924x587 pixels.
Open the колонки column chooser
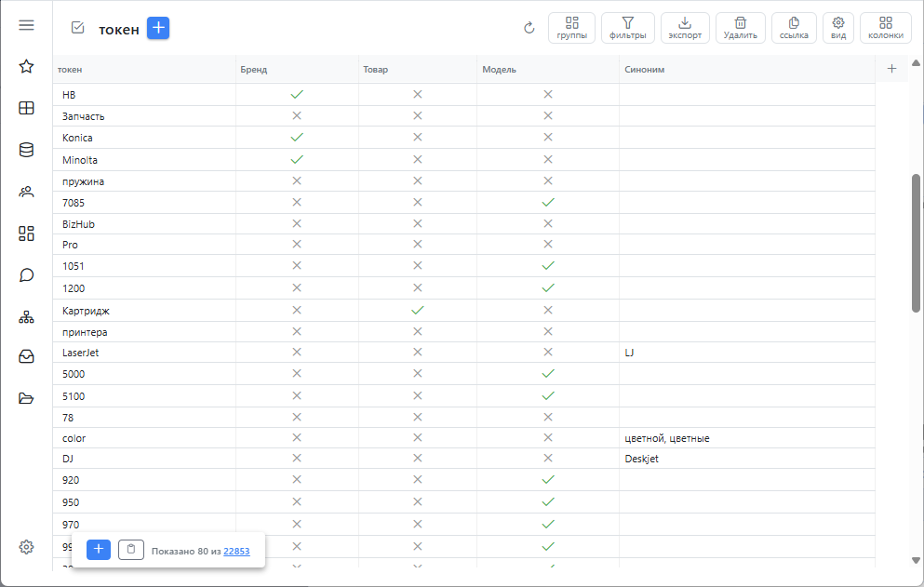coord(886,28)
